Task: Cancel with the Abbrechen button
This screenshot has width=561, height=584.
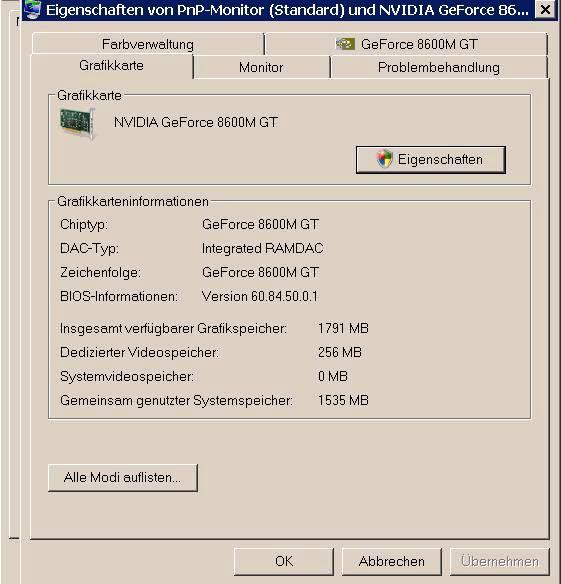Action: pos(392,561)
